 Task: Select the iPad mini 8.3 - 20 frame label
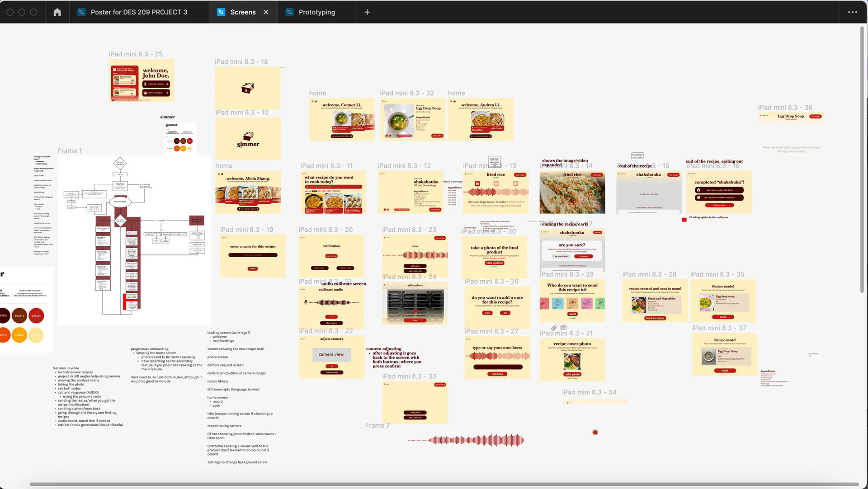tap(325, 230)
